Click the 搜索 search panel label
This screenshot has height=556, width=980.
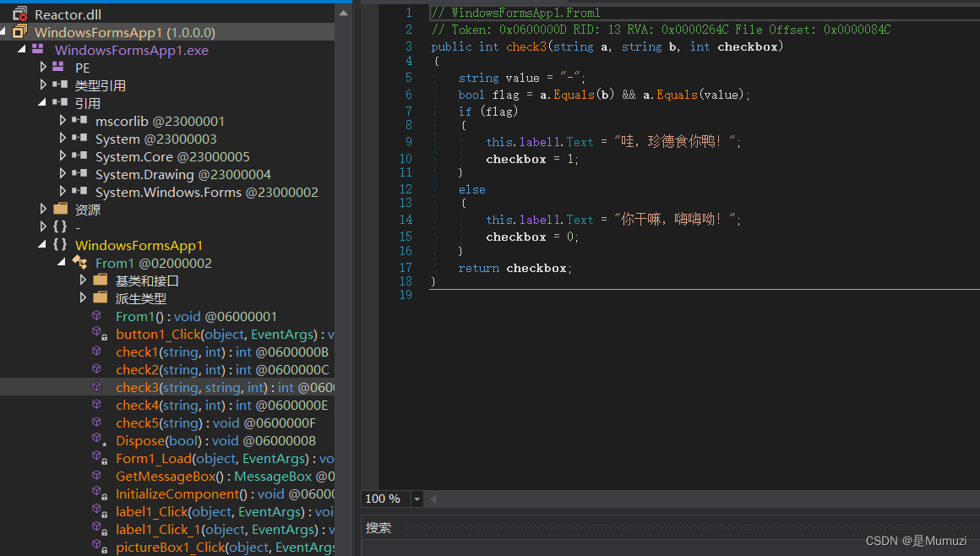pos(378,528)
